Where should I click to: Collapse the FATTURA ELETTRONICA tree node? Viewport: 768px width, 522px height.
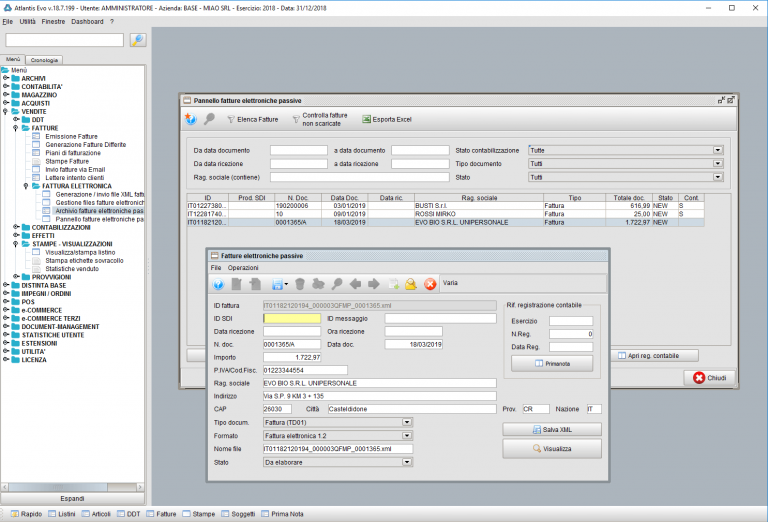[26, 186]
